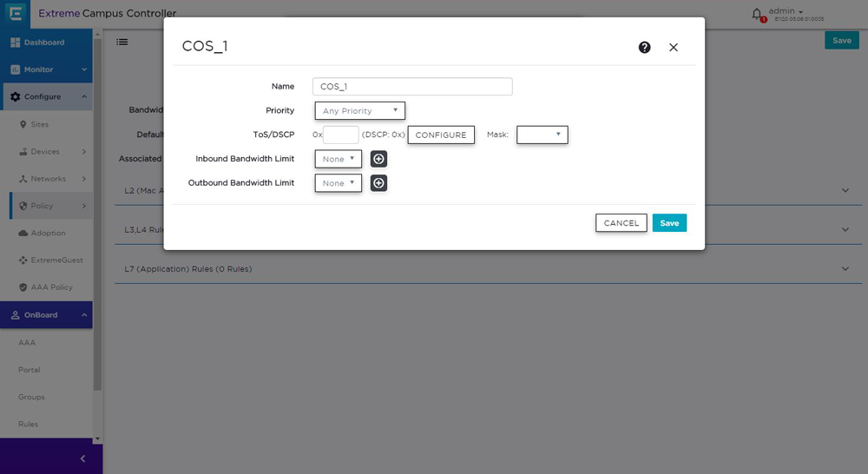The image size is (868, 474).
Task: Click the help question mark icon
Action: pyautogui.click(x=644, y=48)
